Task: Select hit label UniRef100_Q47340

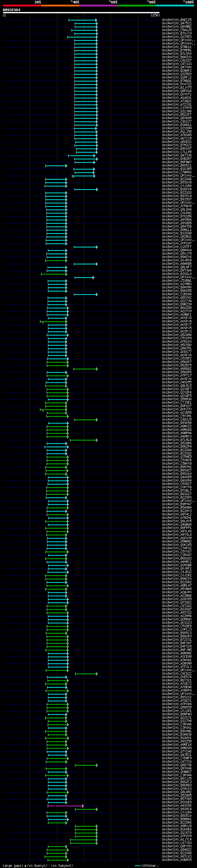Action: click(x=177, y=67)
